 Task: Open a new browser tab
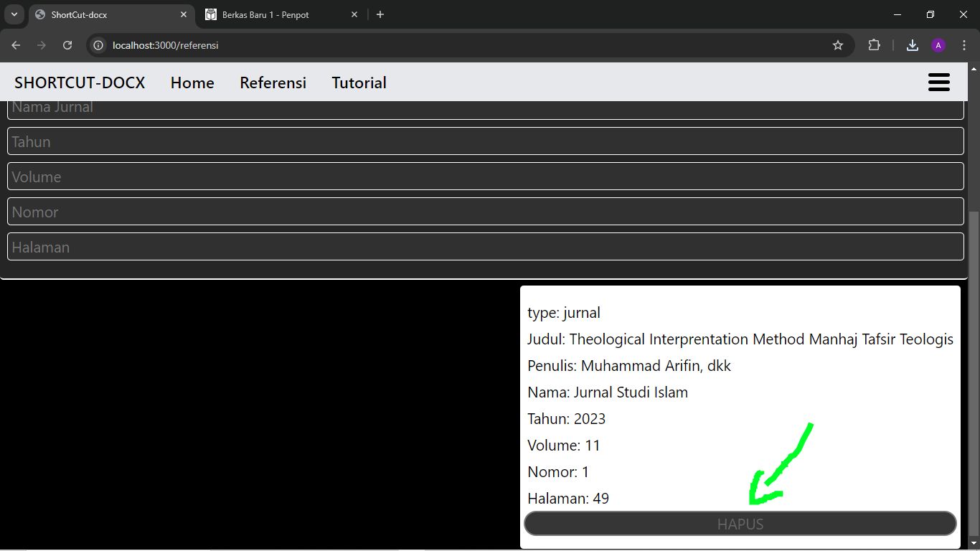(x=380, y=14)
